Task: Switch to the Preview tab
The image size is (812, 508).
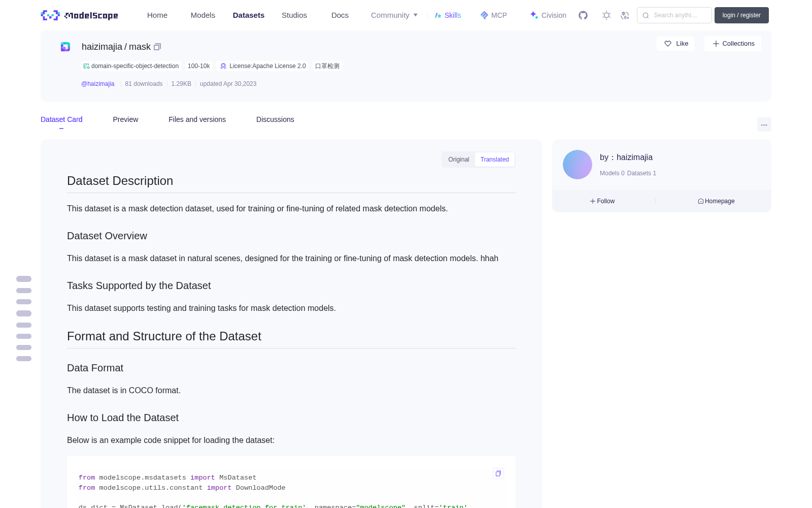Action: [x=125, y=119]
